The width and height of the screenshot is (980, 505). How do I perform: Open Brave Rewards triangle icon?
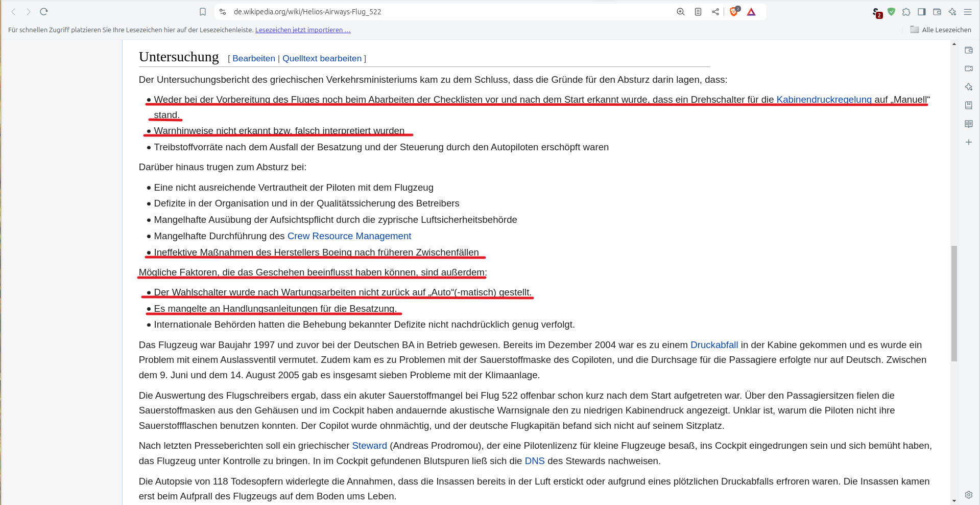751,12
